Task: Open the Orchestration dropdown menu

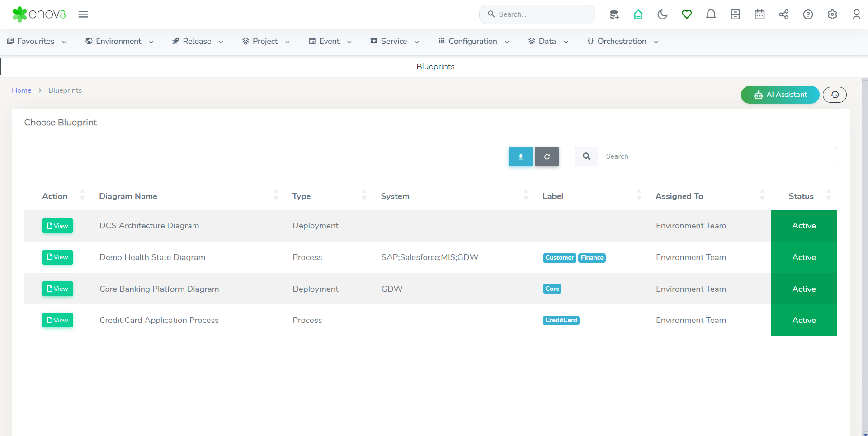Action: coord(623,41)
